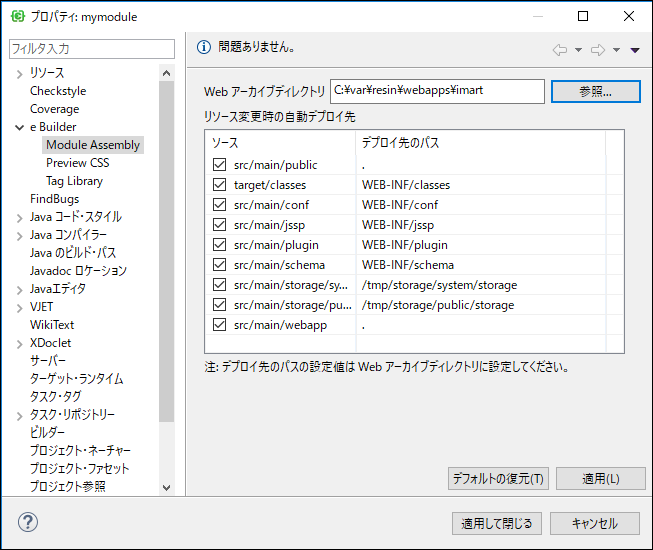Click the 参照... browse button
The height and width of the screenshot is (550, 653).
(x=596, y=91)
